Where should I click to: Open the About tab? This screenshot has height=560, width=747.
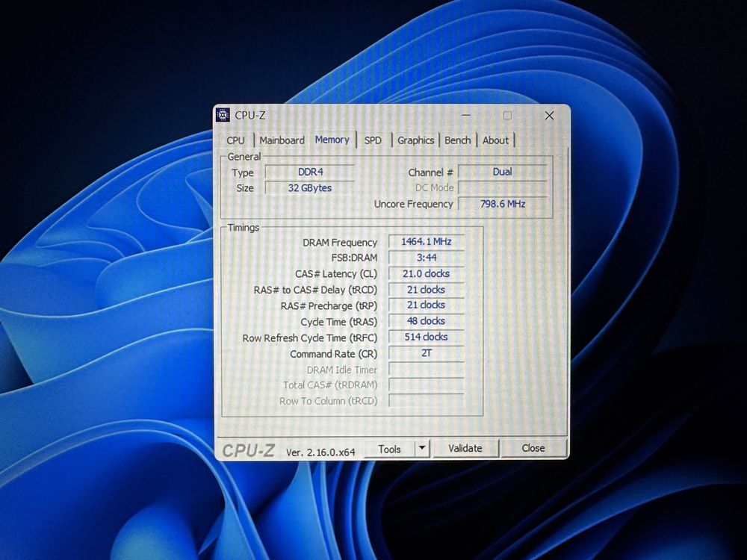[x=495, y=140]
